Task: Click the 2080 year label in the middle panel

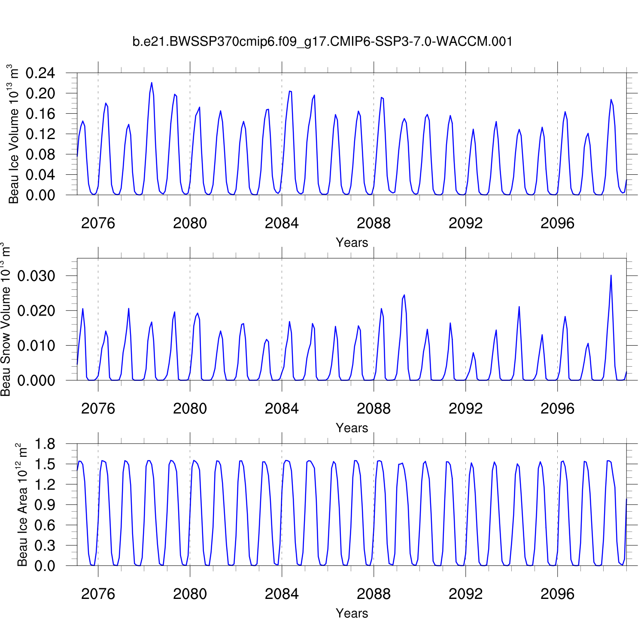Action: point(190,409)
